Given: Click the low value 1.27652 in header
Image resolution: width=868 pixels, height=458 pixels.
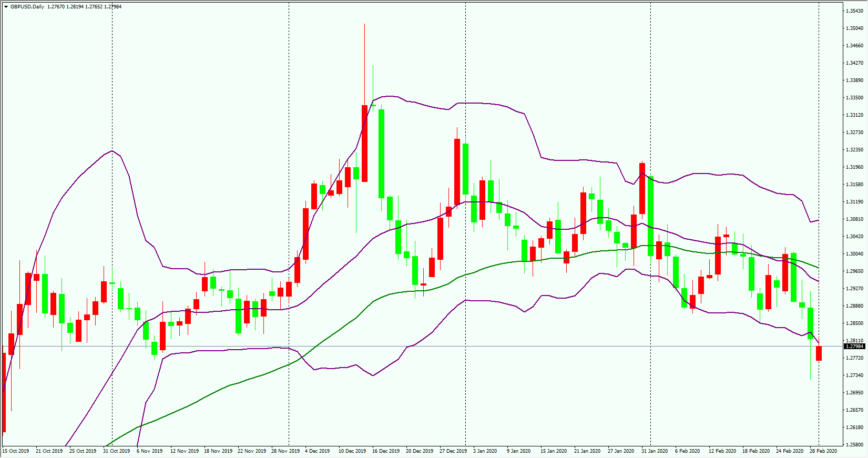Looking at the screenshot, I should coord(94,7).
